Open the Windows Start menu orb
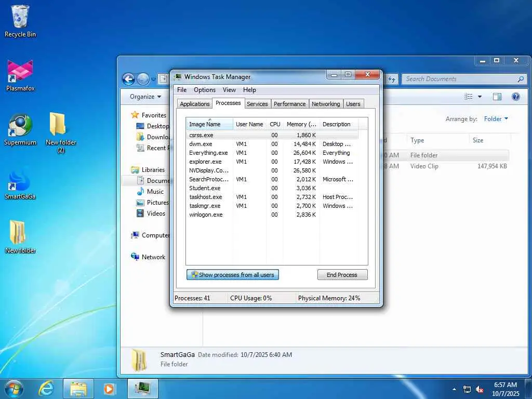 pyautogui.click(x=14, y=389)
